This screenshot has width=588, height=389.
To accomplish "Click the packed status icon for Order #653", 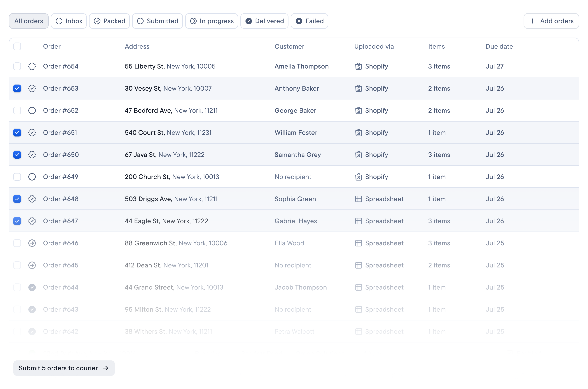I will pyautogui.click(x=32, y=88).
